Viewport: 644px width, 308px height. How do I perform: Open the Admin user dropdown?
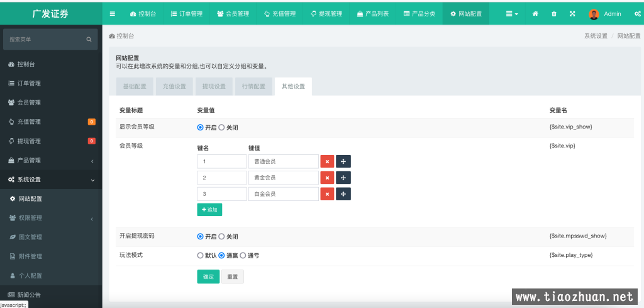604,14
